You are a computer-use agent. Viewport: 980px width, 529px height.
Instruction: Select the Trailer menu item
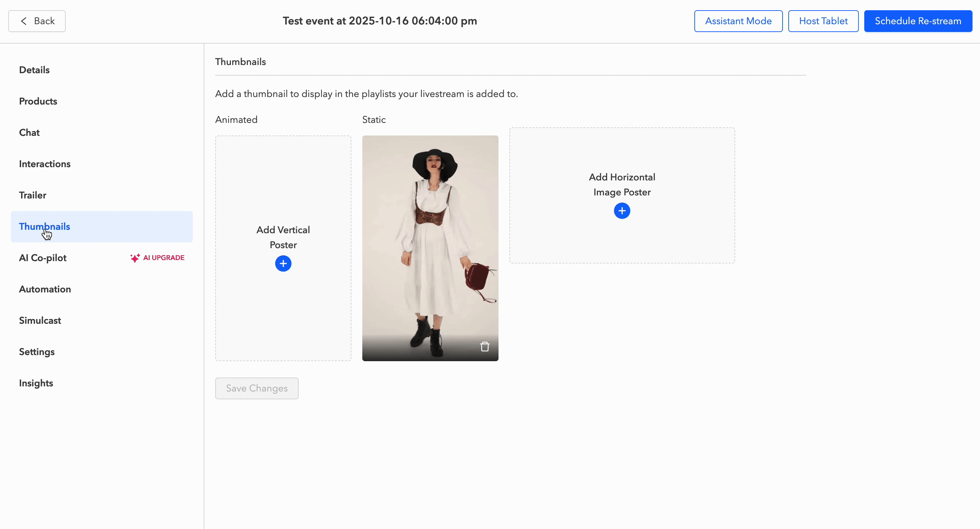click(33, 195)
